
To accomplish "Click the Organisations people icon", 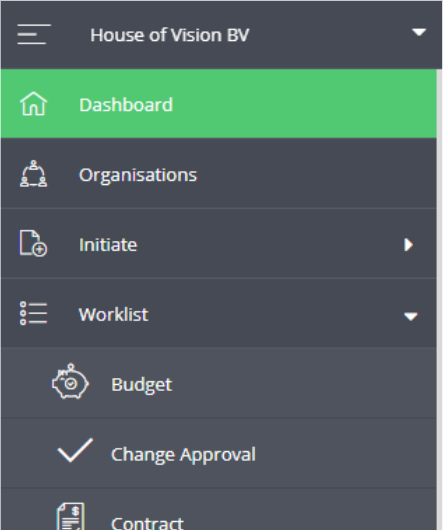I will click(x=33, y=174).
